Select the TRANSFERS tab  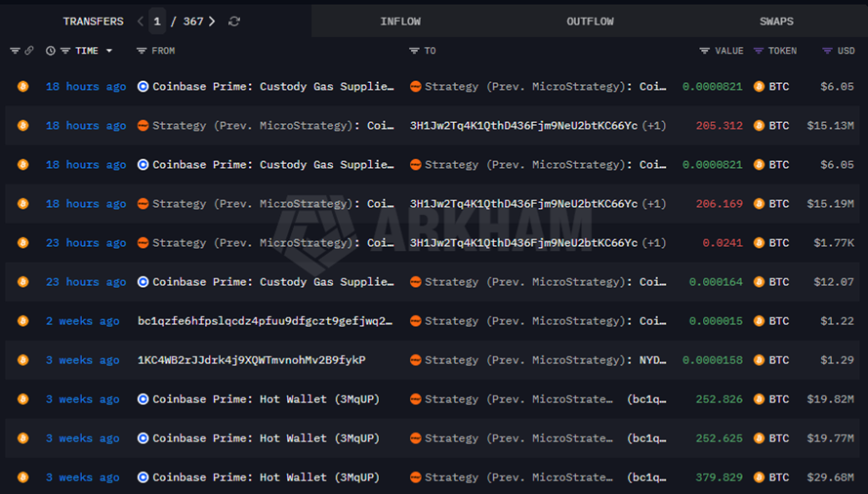point(93,21)
